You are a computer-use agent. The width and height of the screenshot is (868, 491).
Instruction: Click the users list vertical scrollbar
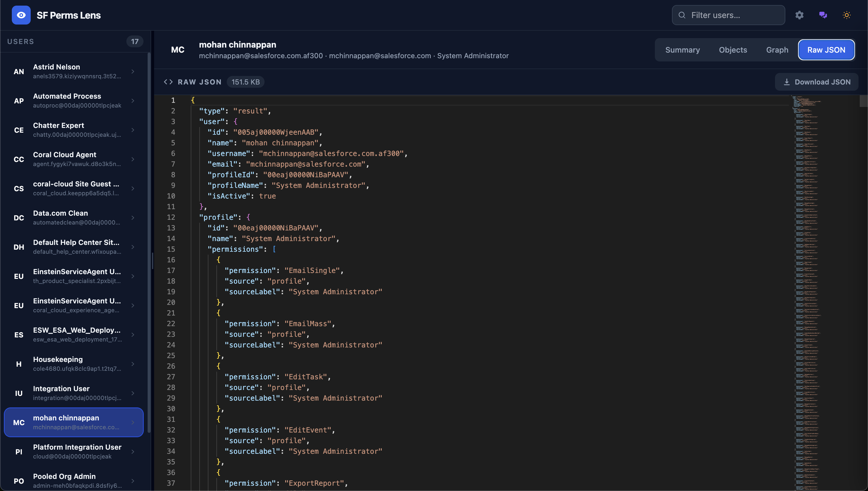[x=149, y=243]
